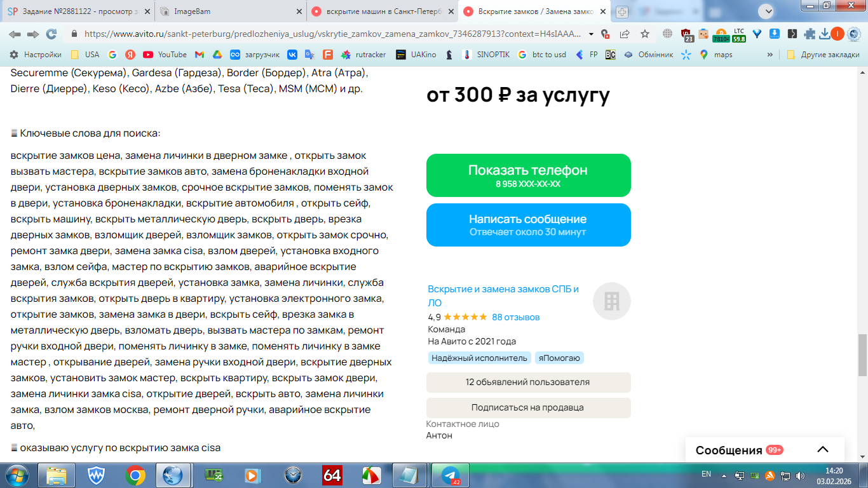Click the Надёжный исполнитель badge
The image size is (868, 488).
480,358
